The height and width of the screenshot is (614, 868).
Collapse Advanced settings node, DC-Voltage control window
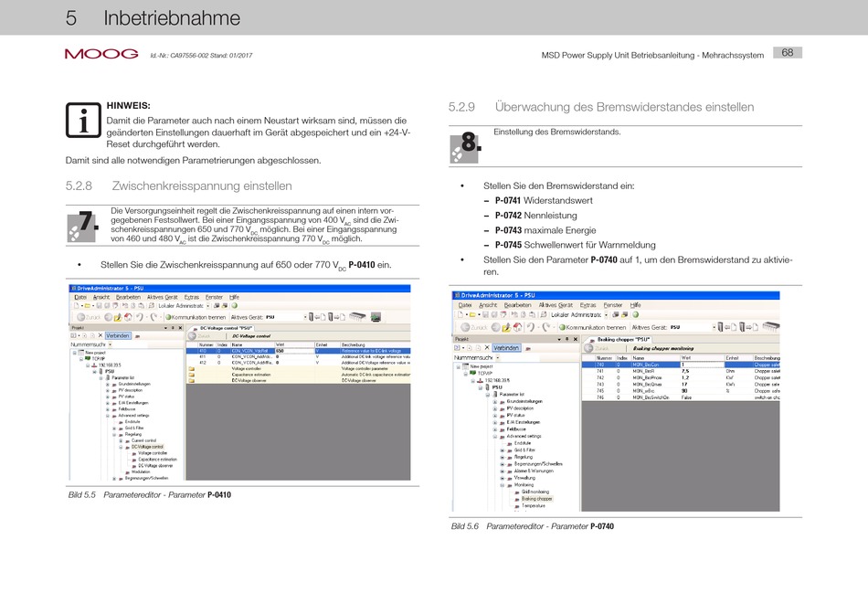coord(108,415)
